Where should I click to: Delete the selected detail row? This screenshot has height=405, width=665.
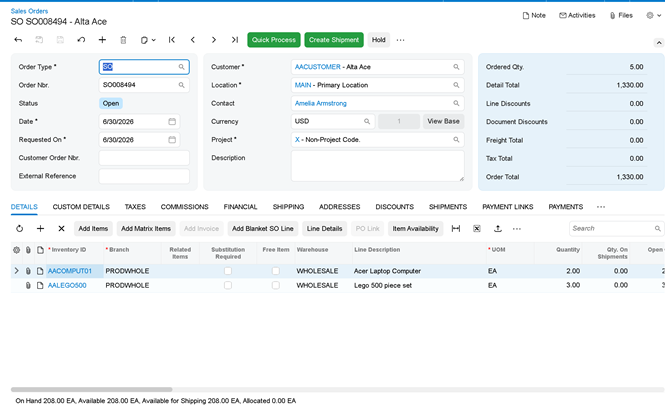[x=61, y=229]
